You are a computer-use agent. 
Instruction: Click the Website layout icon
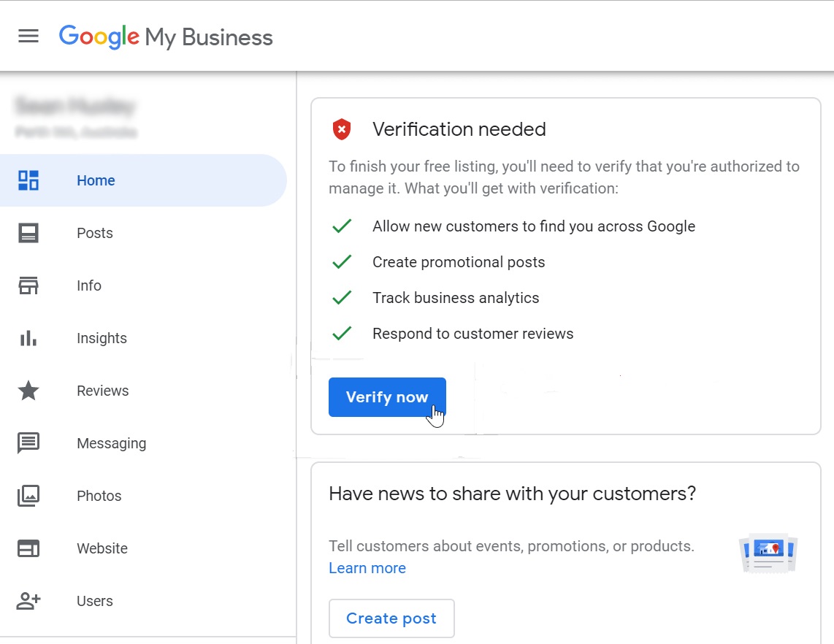coord(28,548)
